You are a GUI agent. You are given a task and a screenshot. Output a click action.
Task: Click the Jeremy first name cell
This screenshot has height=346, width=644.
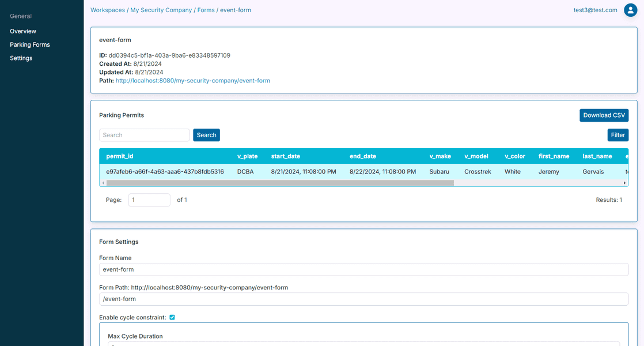click(x=549, y=172)
